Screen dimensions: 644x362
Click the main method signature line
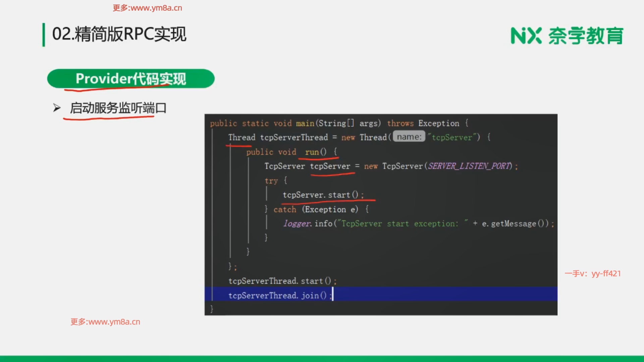tap(339, 123)
